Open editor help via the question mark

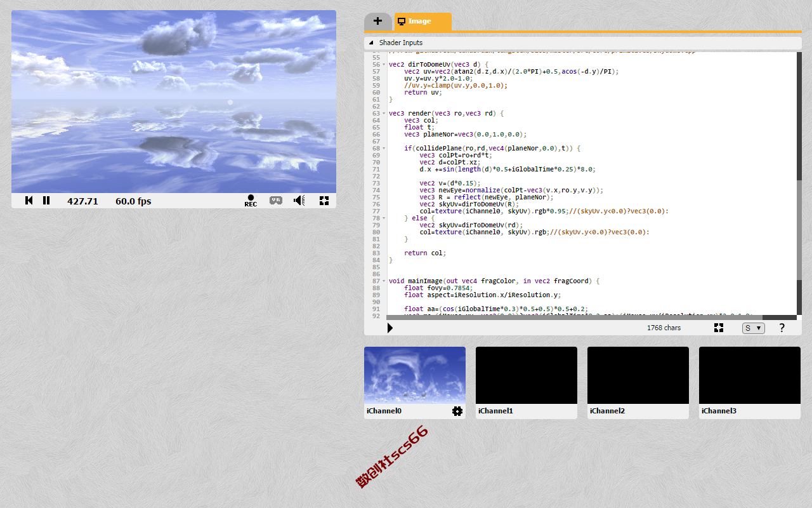tap(782, 328)
